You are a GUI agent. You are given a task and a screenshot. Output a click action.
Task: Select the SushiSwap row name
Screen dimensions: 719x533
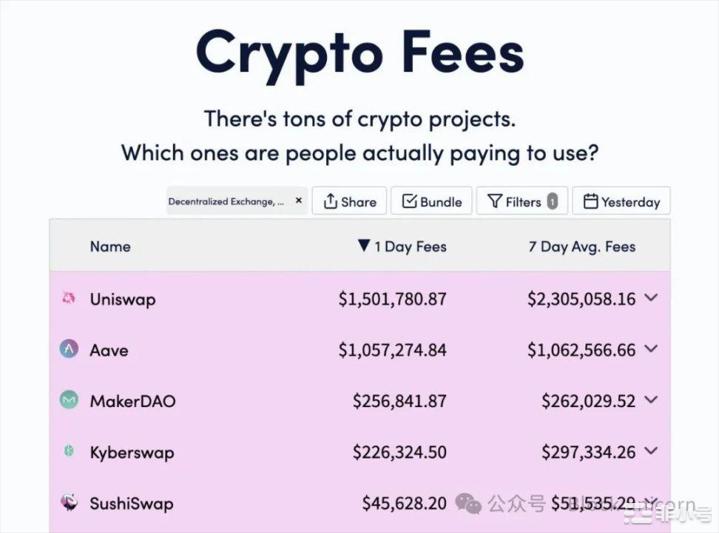point(132,503)
